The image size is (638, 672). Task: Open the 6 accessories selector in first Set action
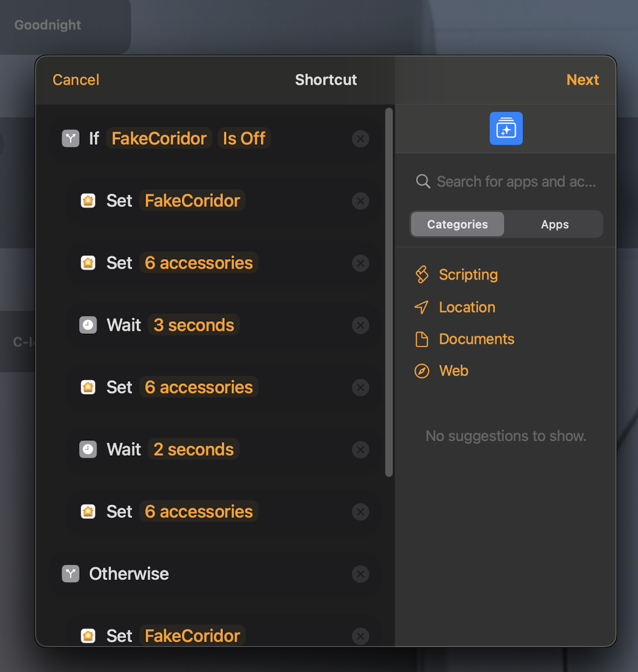pyautogui.click(x=198, y=263)
